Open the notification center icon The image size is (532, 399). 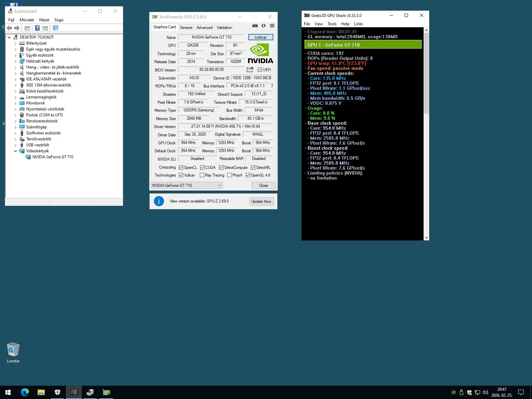pos(521,392)
